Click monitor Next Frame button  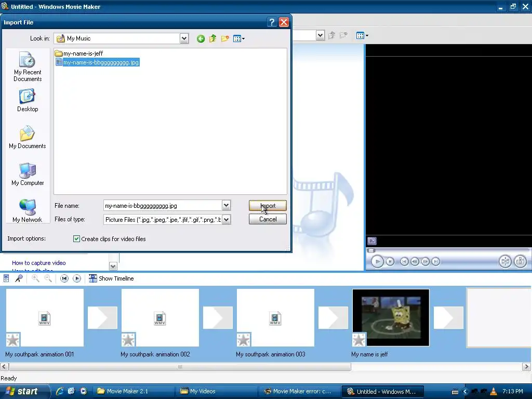coord(425,262)
